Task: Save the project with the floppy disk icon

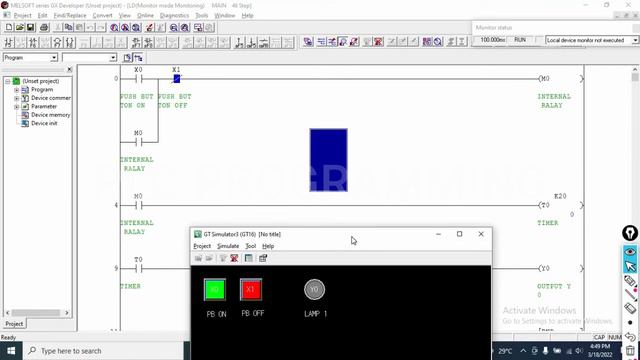Action: [30, 27]
